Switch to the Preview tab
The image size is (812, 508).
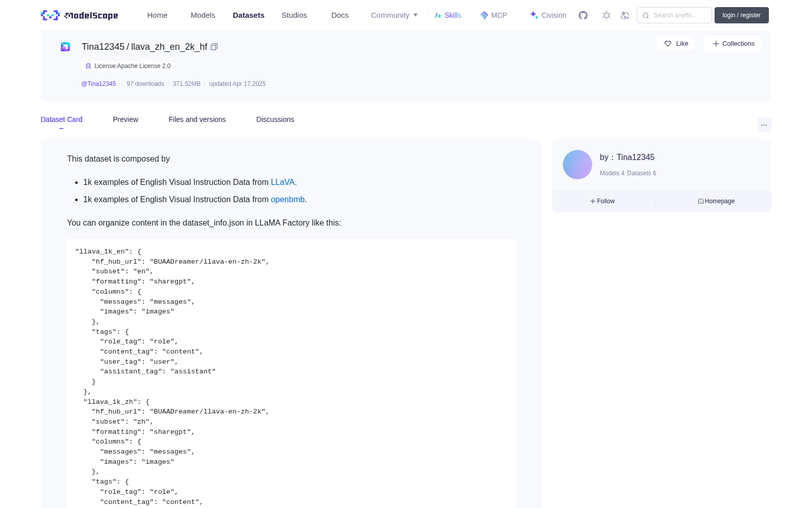point(125,119)
